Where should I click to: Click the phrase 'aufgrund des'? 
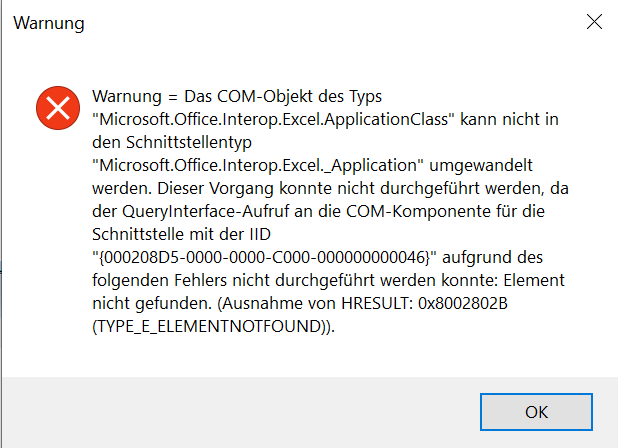(492, 258)
